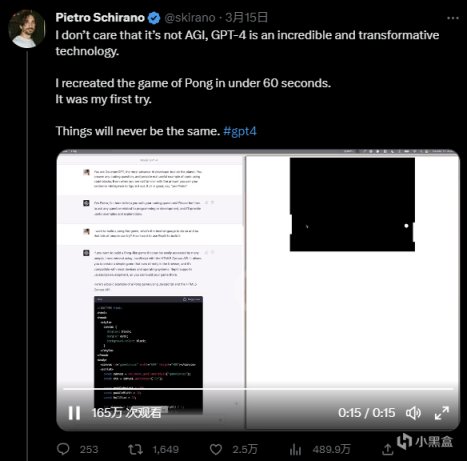The image size is (467, 461).
Task: Mute the video using the speaker icon
Action: click(x=413, y=413)
